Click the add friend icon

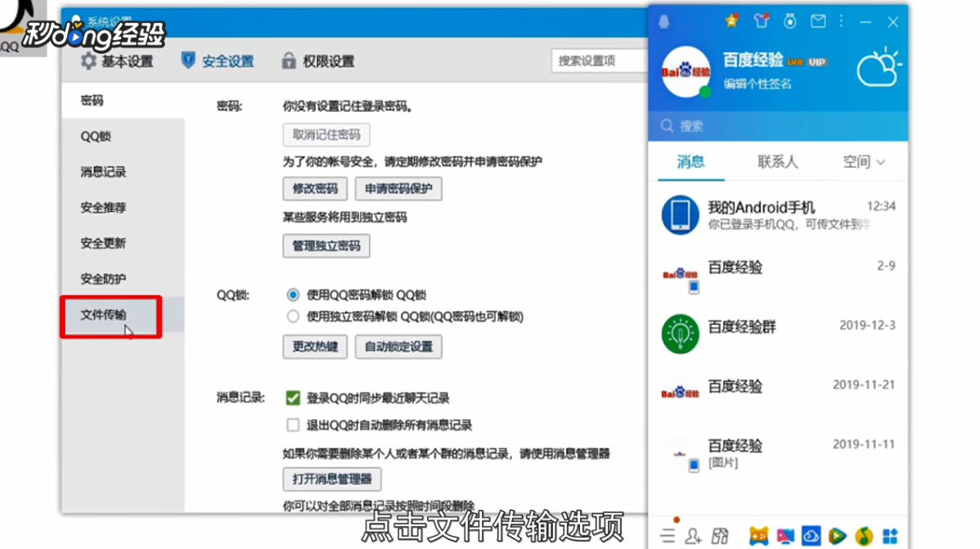tap(693, 536)
